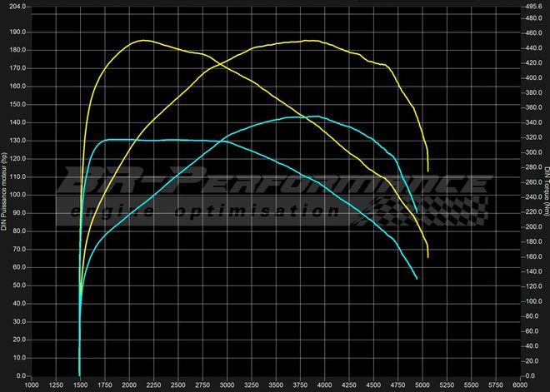Image resolution: width=550 pixels, height=392 pixels.
Task: Click the 6000 RPM tick label
Action: (x=520, y=386)
